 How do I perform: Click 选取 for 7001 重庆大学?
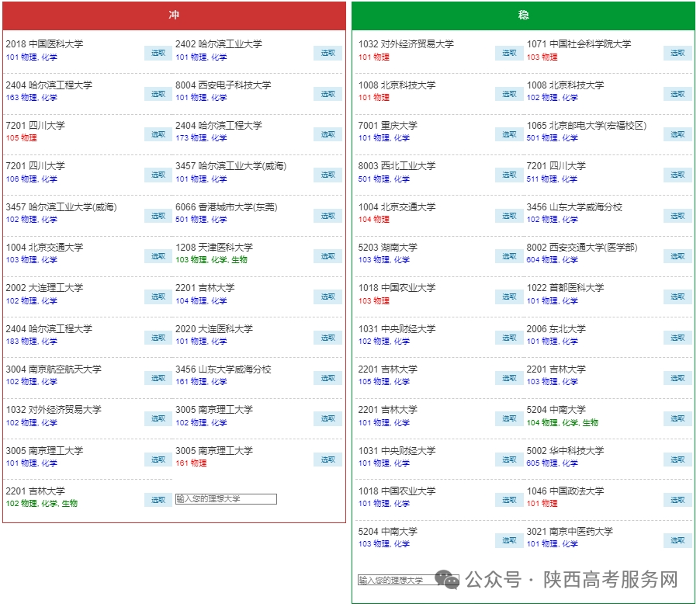pyautogui.click(x=509, y=134)
